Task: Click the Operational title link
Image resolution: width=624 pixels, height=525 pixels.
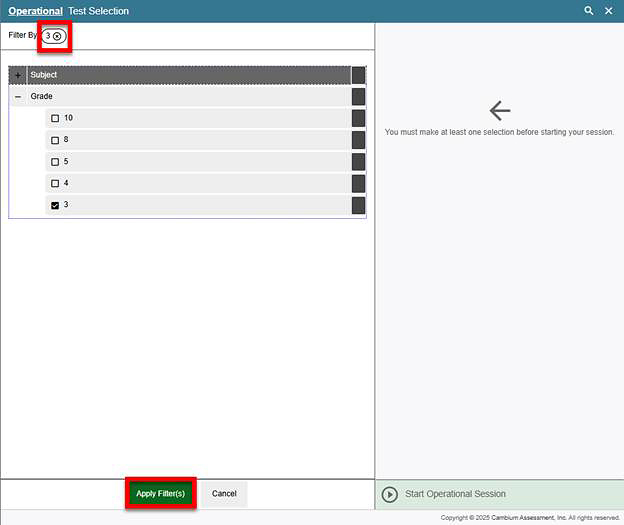Action: tap(35, 11)
